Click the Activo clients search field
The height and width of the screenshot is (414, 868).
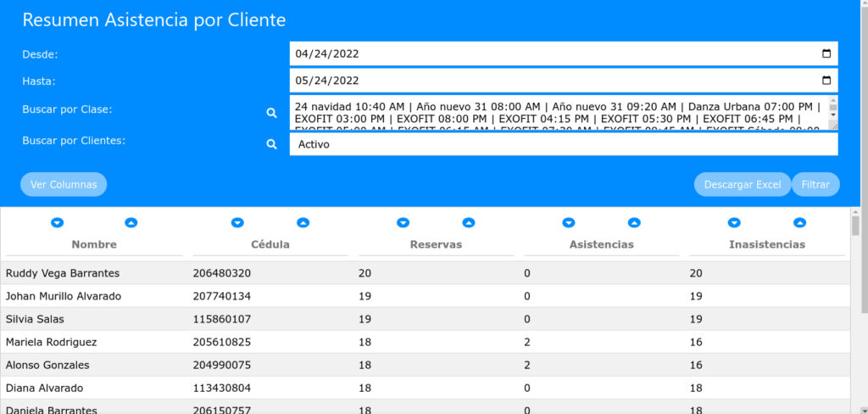click(563, 145)
